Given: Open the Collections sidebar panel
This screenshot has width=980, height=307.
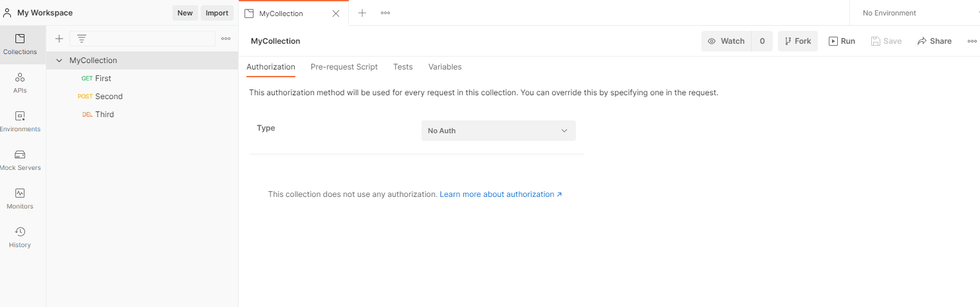Looking at the screenshot, I should [x=20, y=44].
